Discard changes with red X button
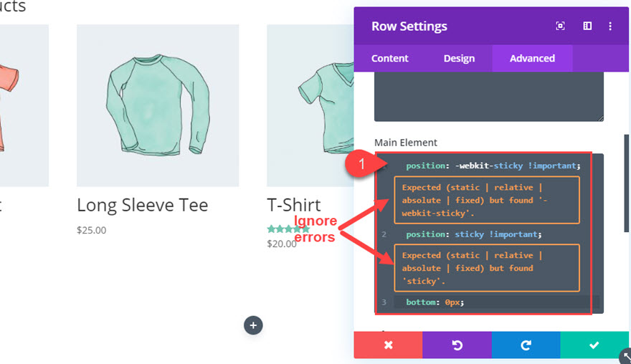This screenshot has height=364, width=631. coord(389,345)
